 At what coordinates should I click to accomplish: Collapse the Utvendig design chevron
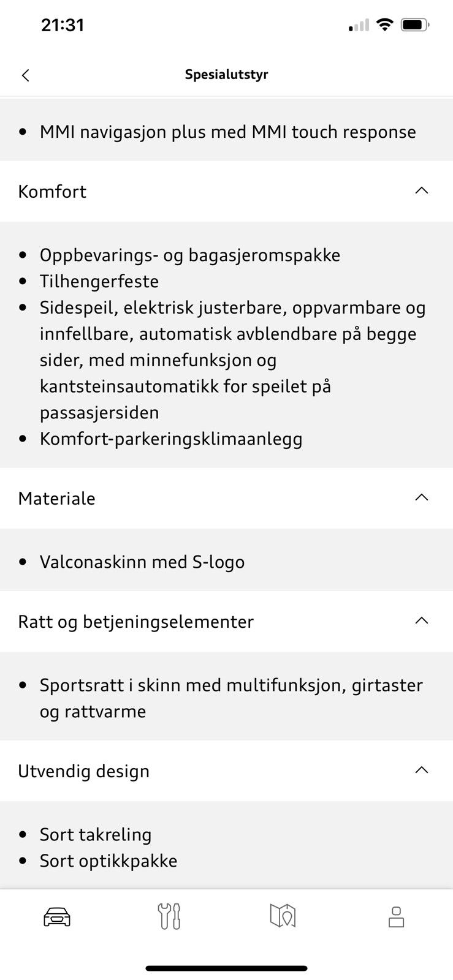pos(422,770)
